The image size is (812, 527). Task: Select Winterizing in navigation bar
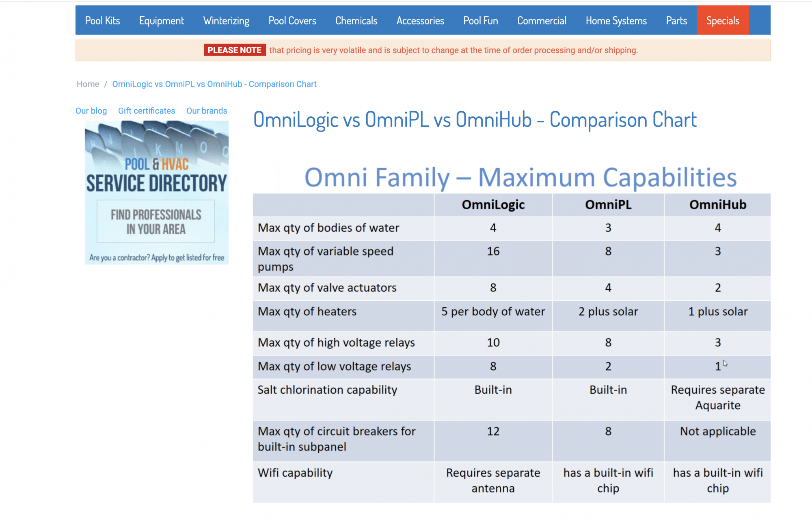pyautogui.click(x=226, y=21)
